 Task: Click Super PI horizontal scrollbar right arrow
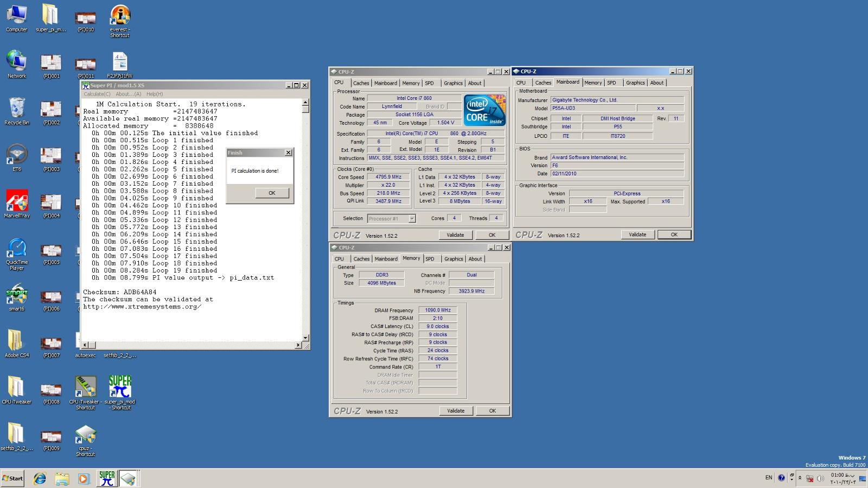click(298, 345)
